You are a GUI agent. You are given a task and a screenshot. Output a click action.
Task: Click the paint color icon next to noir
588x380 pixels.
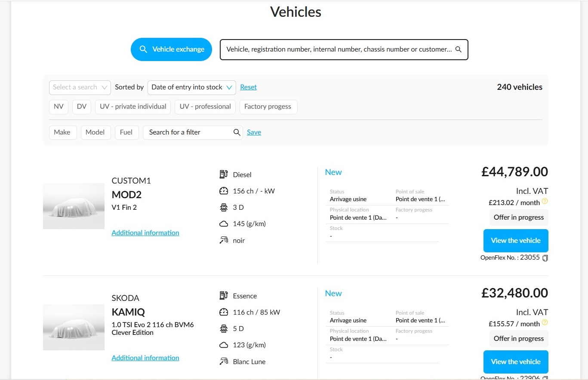(223, 240)
